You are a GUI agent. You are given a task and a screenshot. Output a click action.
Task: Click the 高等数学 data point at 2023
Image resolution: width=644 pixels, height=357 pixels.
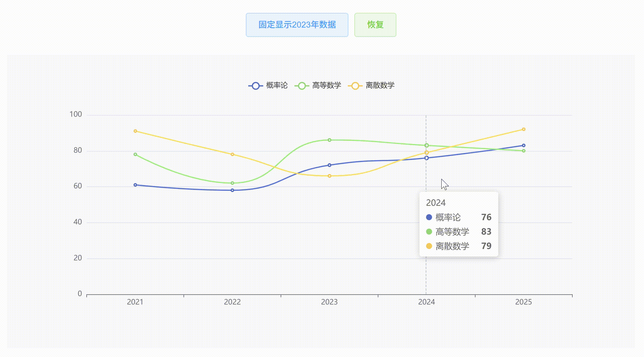(329, 140)
